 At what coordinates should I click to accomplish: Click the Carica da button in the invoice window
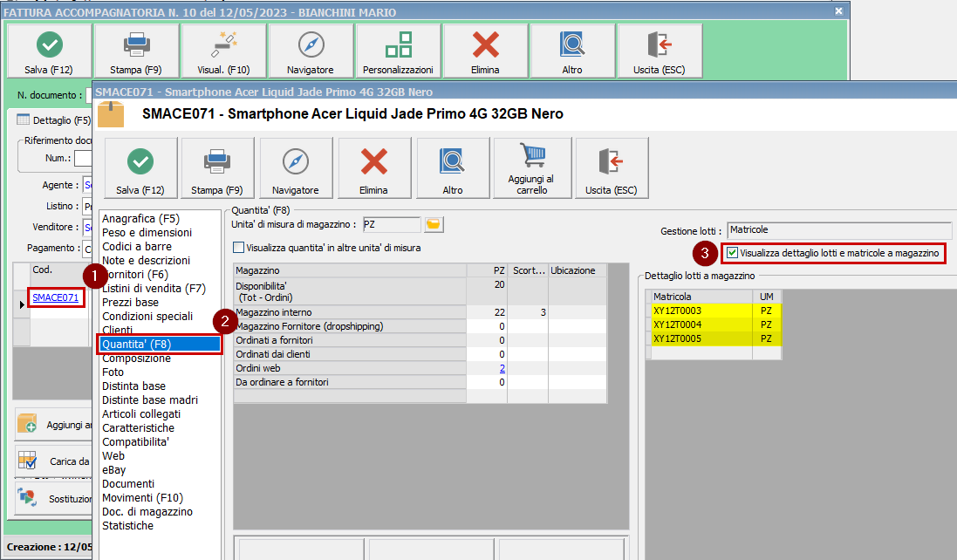(54, 461)
